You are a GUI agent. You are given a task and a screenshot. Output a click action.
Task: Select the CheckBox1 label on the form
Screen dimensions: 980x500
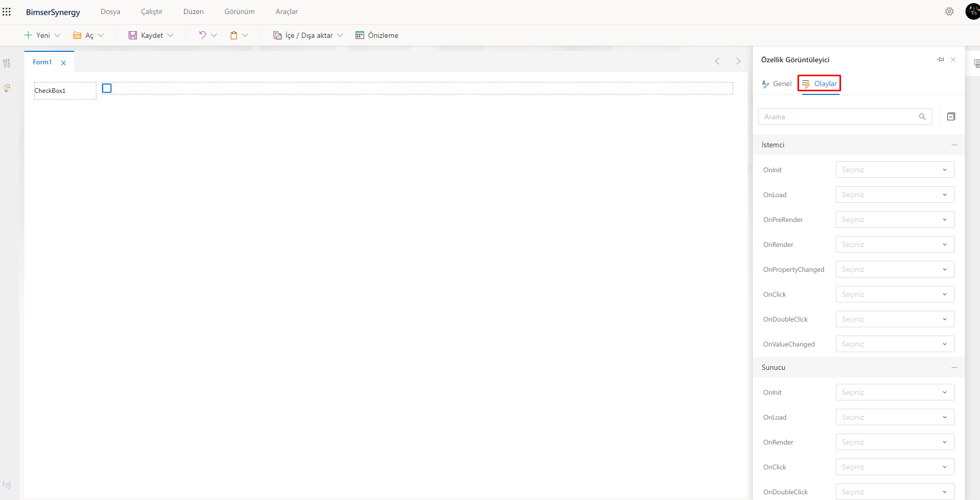(50, 91)
